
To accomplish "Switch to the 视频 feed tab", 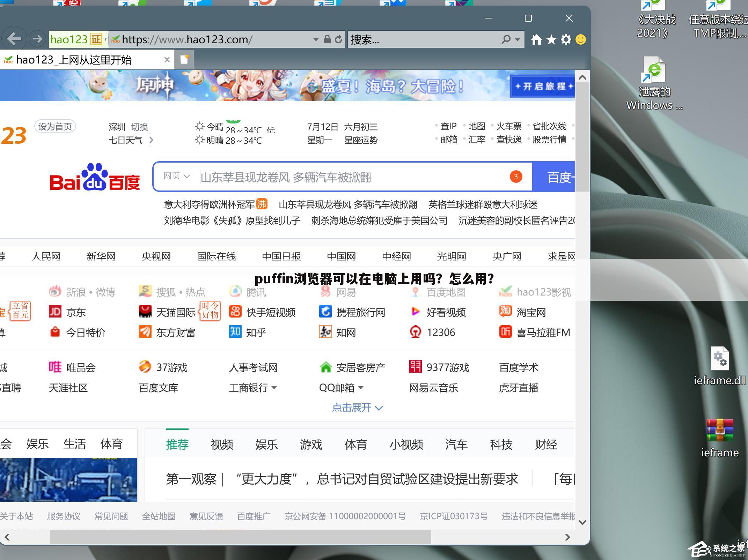I will tap(222, 444).
